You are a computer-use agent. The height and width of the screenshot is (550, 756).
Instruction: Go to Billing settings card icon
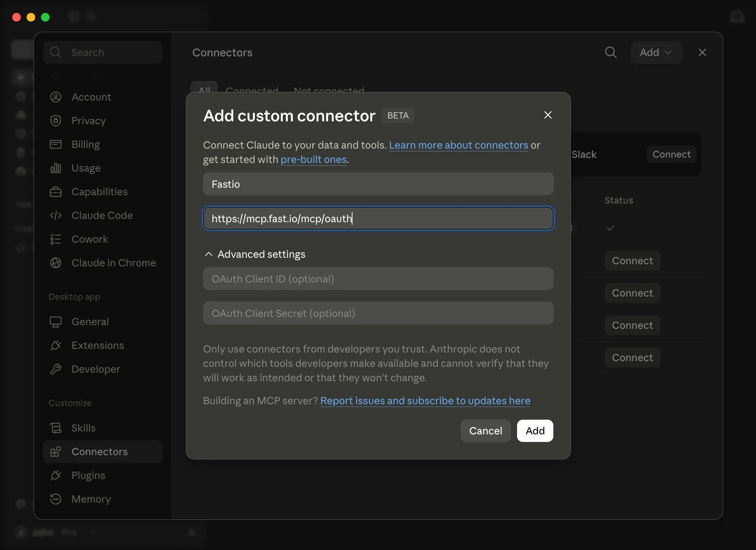(x=55, y=144)
